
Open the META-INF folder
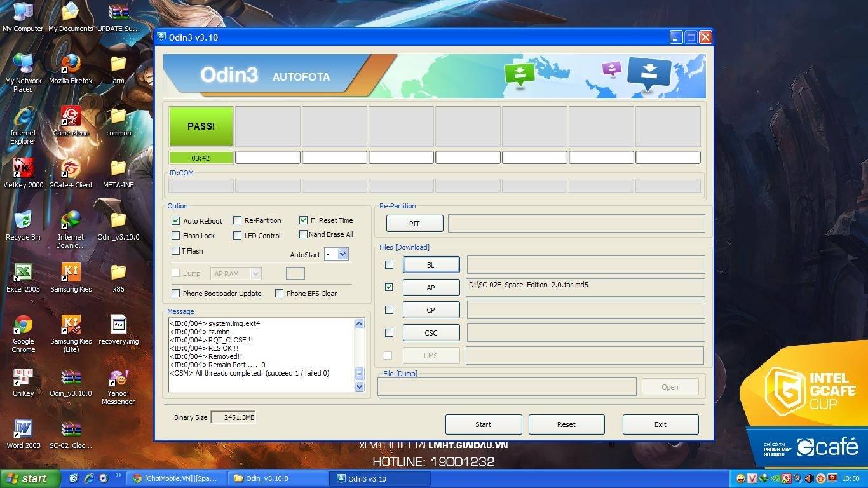[118, 173]
